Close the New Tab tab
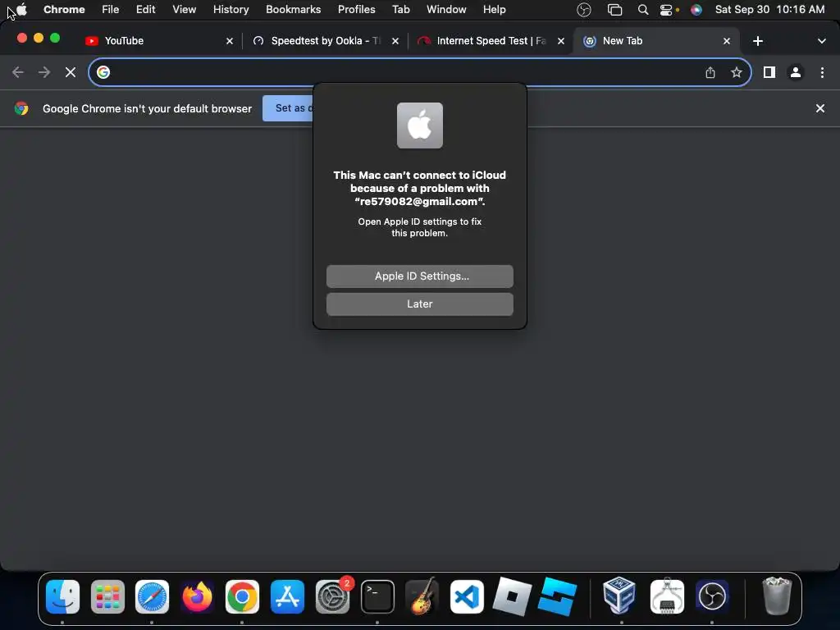 (x=727, y=41)
